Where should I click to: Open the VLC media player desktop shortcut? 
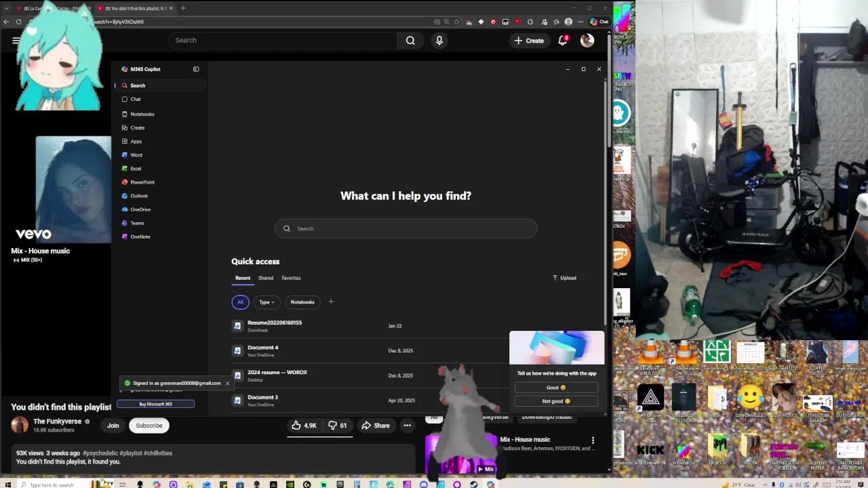(684, 356)
